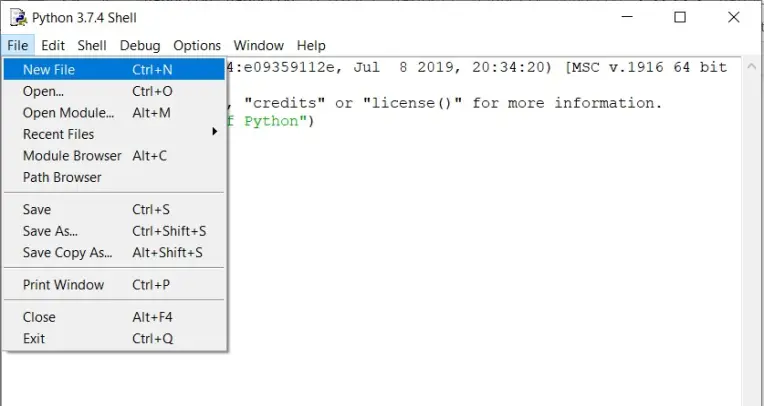Open the File menu

[18, 46]
